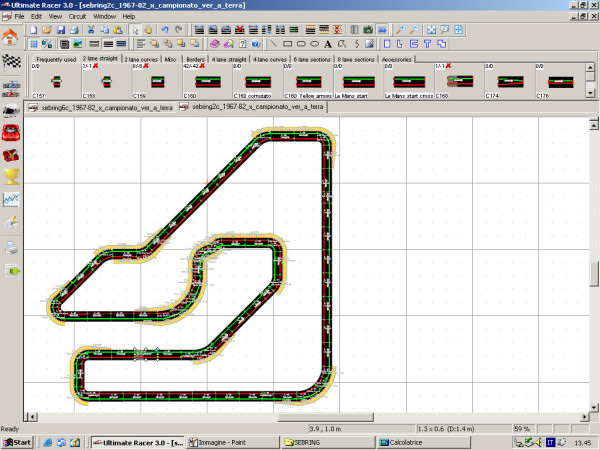Screen dimensions: 600x450
Task: Open the red car sidebar icon
Action: pos(13,134)
